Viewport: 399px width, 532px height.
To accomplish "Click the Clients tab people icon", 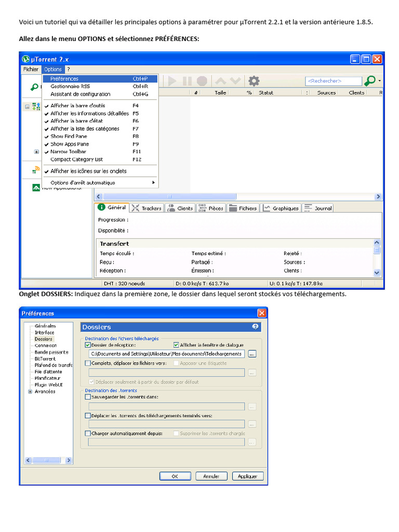I will [x=171, y=208].
